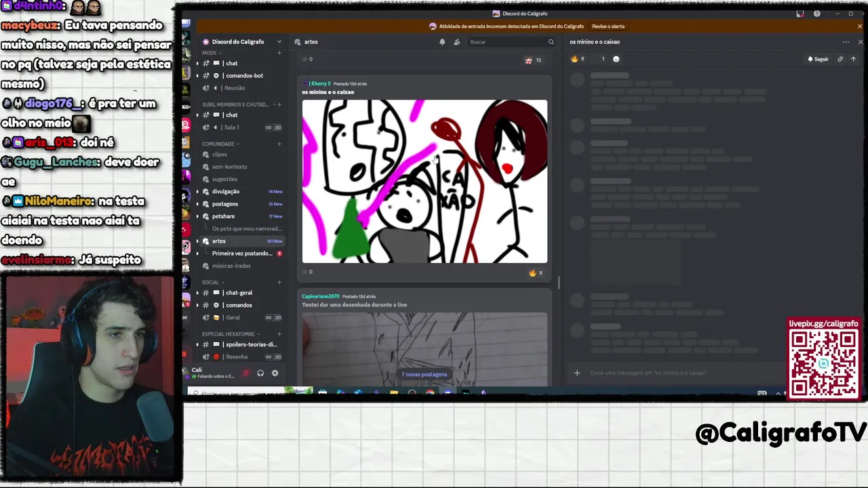Focus the Envie uma mensagem input field

[685, 373]
